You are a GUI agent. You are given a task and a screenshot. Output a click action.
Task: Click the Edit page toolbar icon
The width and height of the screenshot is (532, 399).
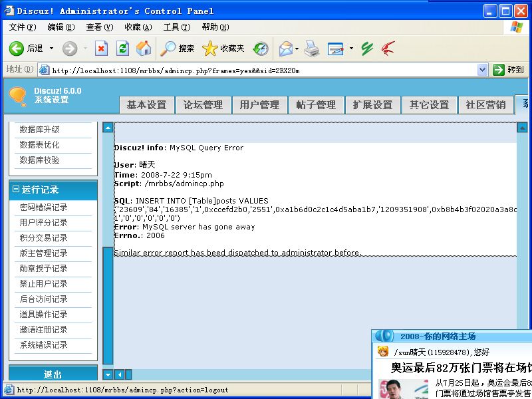(336, 49)
